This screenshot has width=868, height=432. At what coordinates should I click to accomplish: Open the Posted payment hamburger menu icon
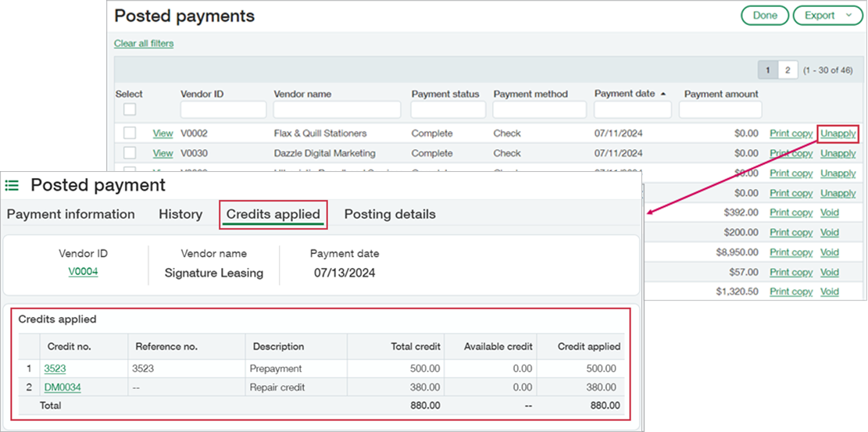tap(12, 185)
